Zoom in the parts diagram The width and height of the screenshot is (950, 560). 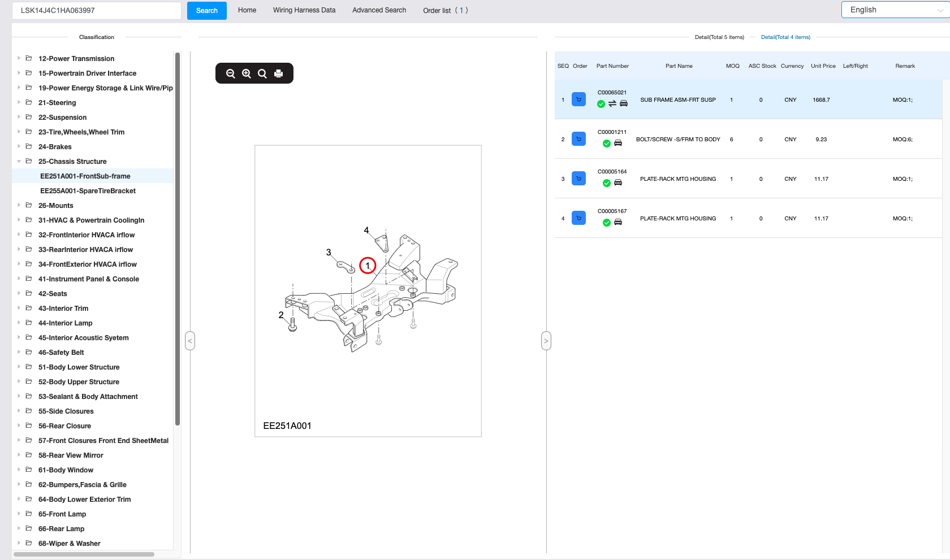point(247,73)
